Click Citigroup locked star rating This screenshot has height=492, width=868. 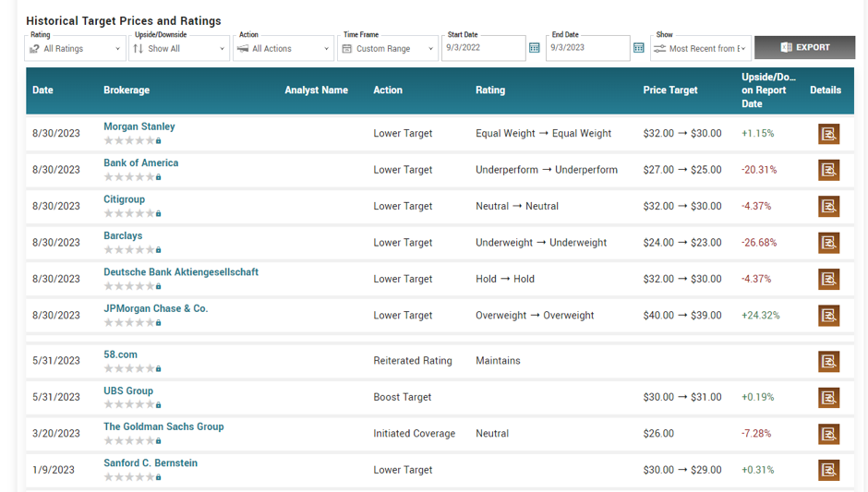coord(132,213)
